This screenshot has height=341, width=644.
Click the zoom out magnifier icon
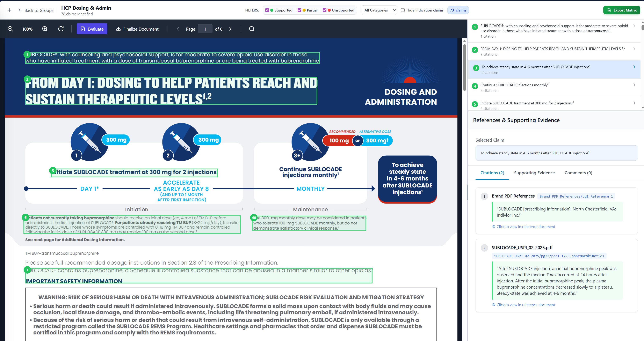10,29
